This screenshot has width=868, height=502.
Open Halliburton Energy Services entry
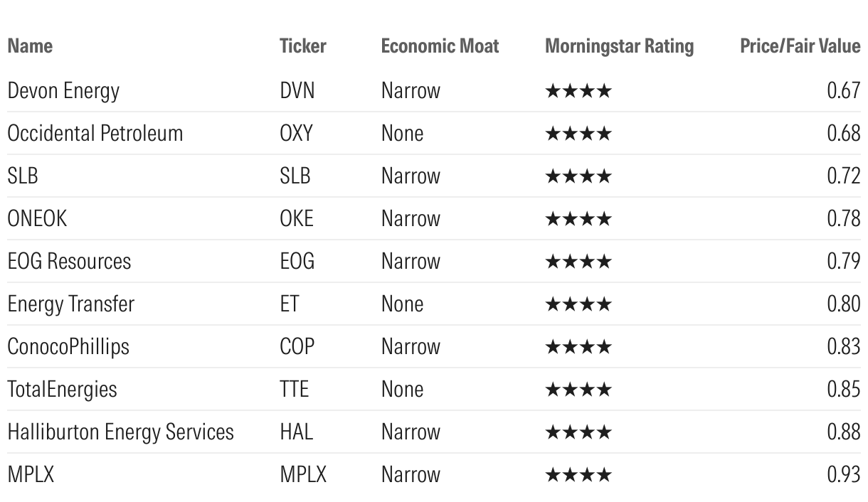click(x=120, y=432)
